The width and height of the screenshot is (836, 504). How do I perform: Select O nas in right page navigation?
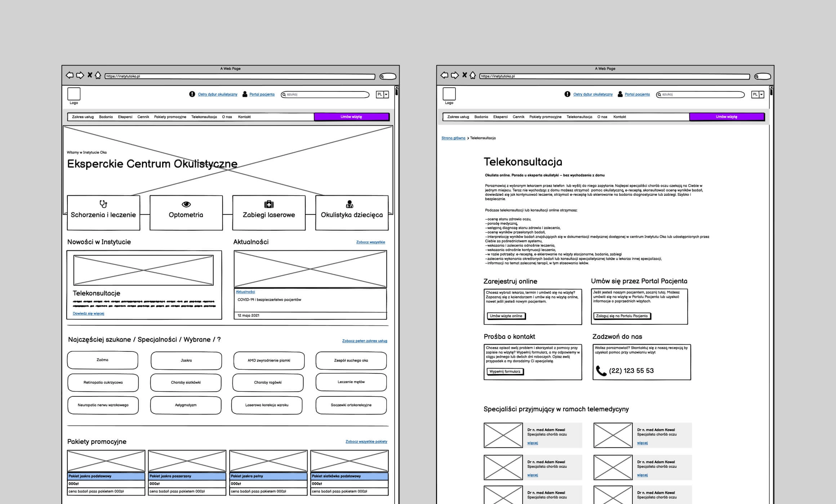coord(602,117)
